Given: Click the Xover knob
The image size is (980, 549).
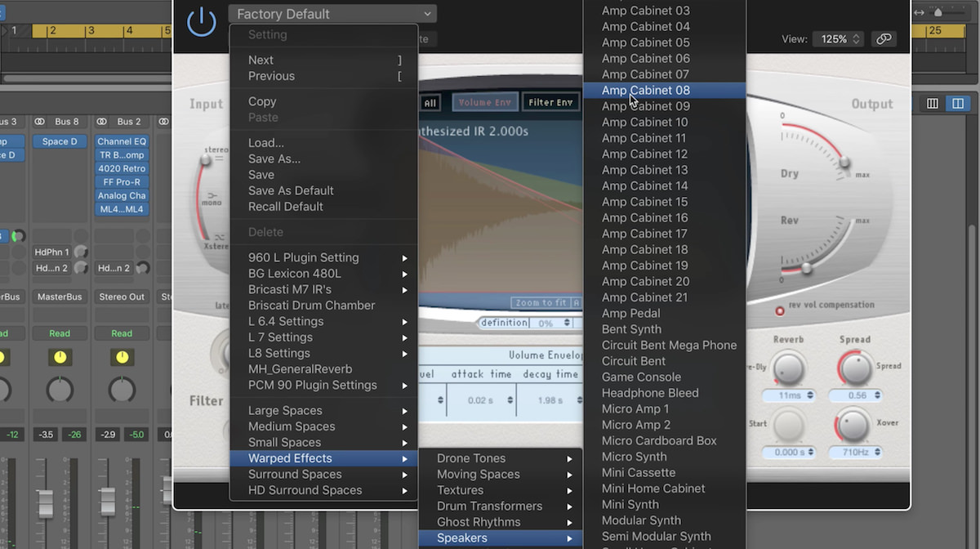Looking at the screenshot, I should (854, 426).
